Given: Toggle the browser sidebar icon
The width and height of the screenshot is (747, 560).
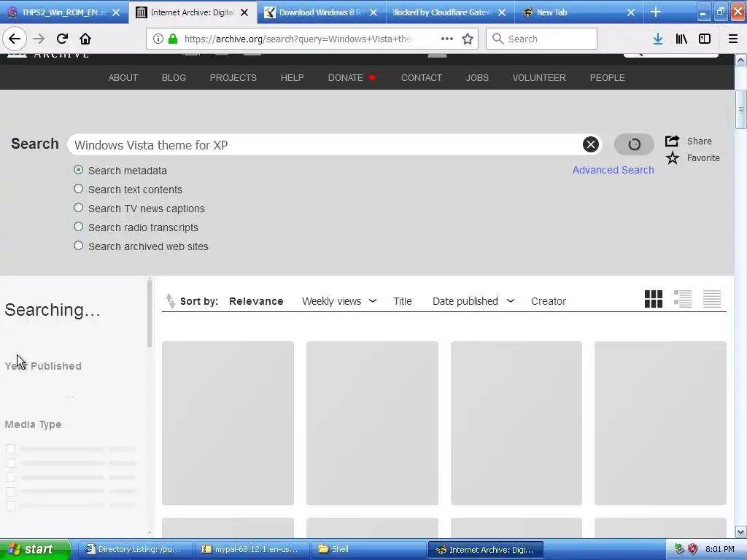Looking at the screenshot, I should (x=705, y=39).
